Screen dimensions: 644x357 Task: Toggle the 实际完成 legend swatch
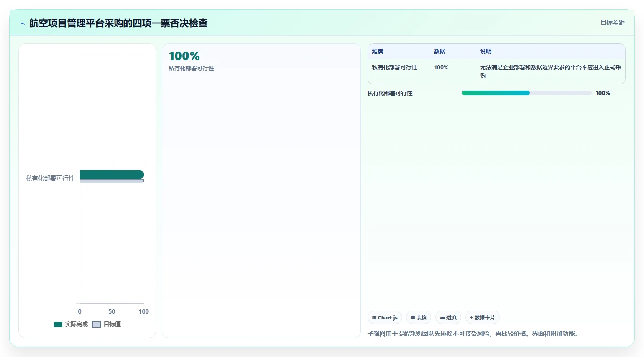58,325
